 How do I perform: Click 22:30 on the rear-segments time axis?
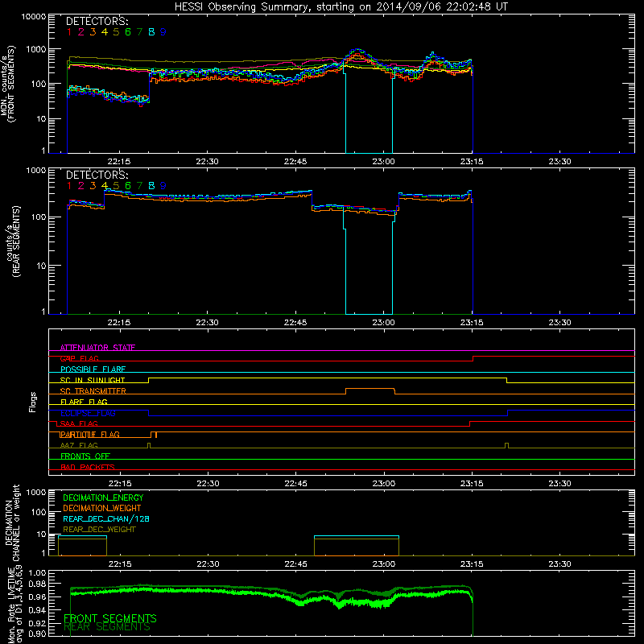[x=208, y=323]
